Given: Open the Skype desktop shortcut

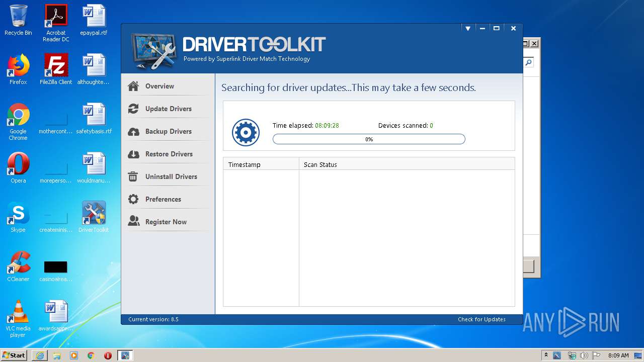Looking at the screenshot, I should click(x=18, y=217).
